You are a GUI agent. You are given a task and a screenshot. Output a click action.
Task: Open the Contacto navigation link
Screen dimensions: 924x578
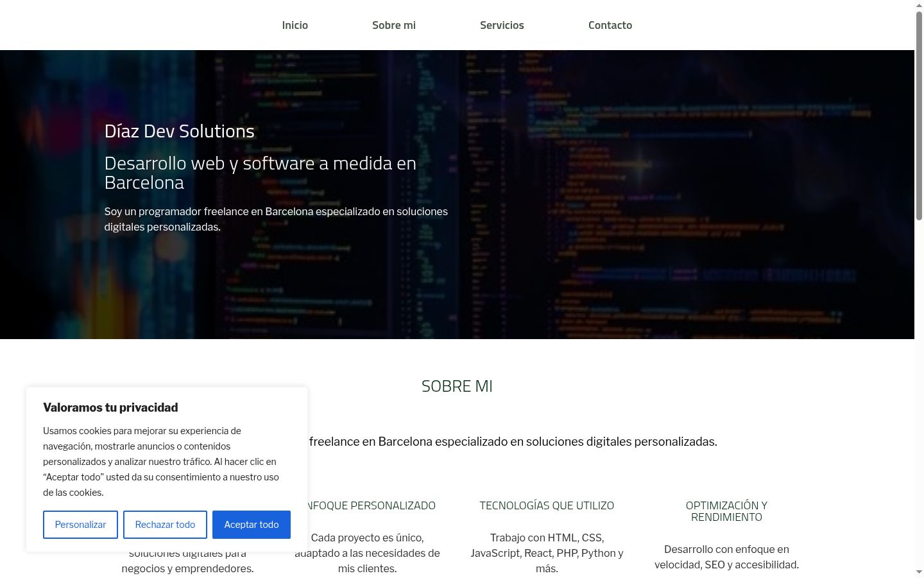610,25
